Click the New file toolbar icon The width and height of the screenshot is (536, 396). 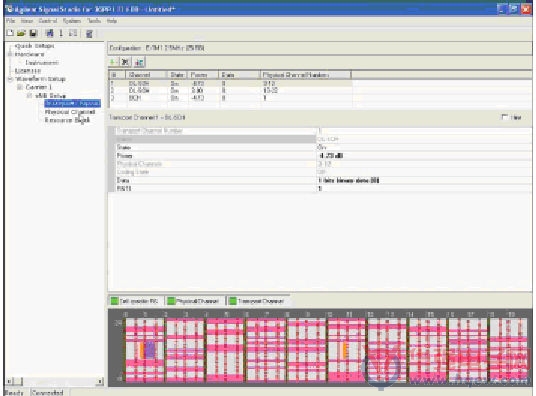[10, 33]
